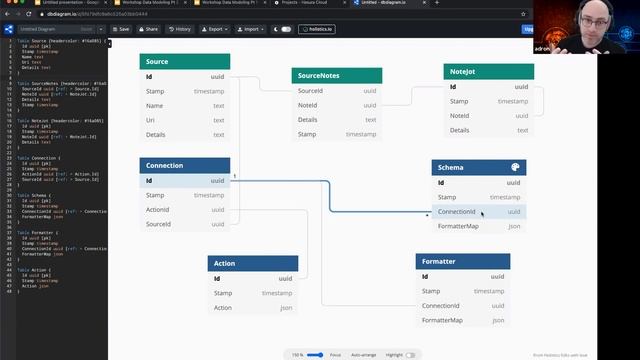Click the dbdiagram logo icon
This screenshot has width=640, height=360.
8,29
